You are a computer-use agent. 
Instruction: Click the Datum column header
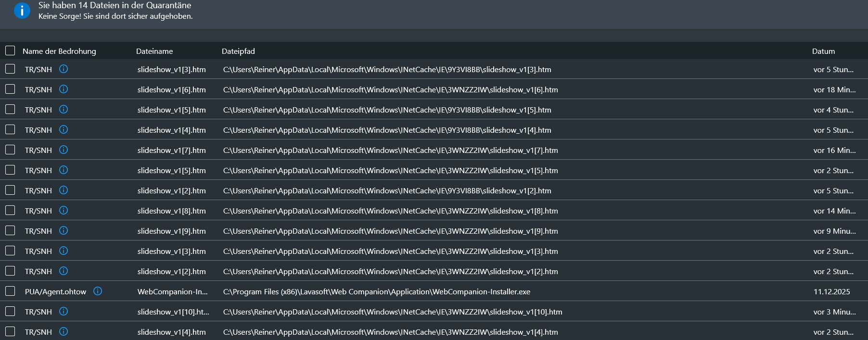pos(823,51)
